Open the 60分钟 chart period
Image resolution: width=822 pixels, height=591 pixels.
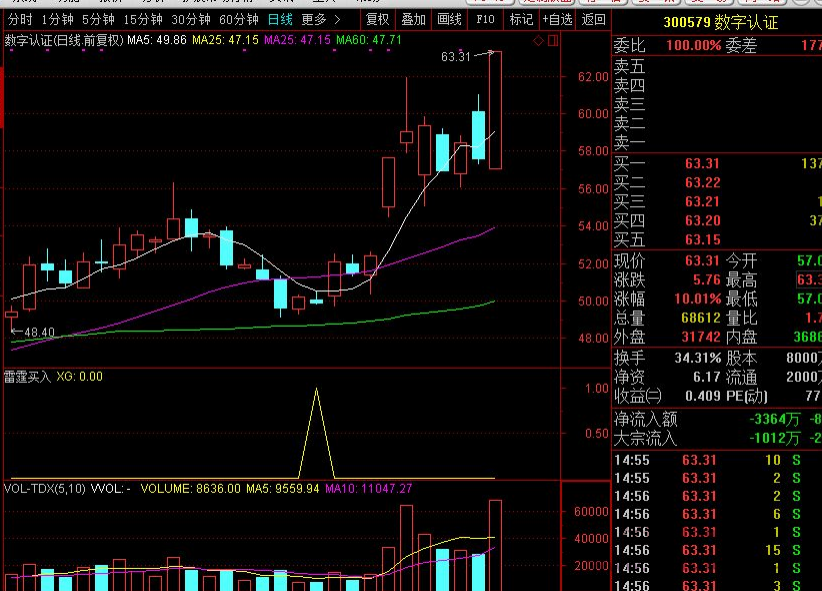click(238, 19)
